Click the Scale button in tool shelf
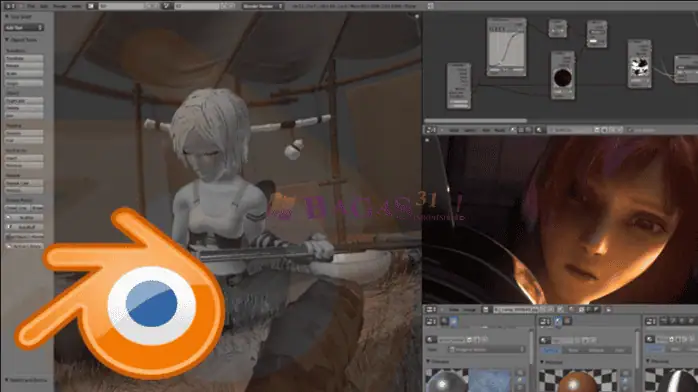698x392 pixels. 24,73
